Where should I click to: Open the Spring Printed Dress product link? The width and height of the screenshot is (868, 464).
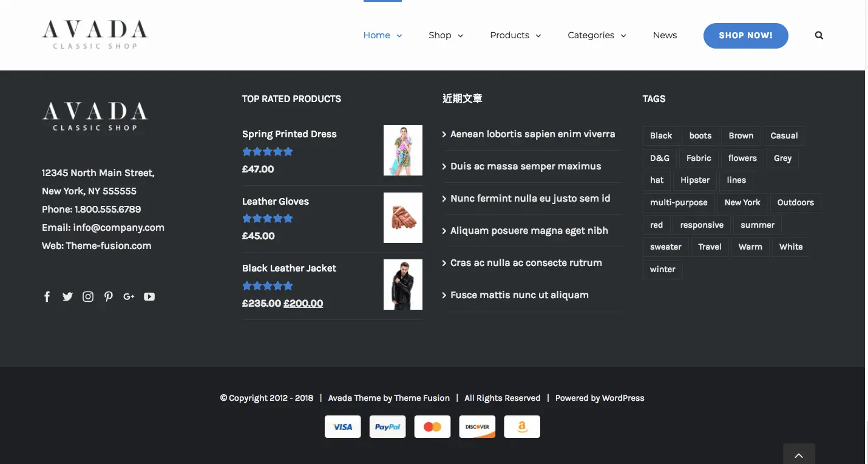coord(290,134)
